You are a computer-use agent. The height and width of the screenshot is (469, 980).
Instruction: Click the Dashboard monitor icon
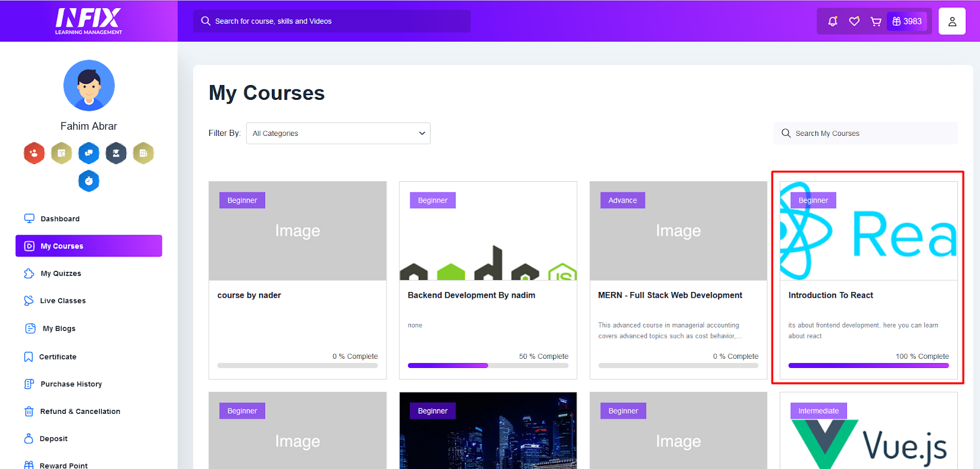click(x=29, y=219)
